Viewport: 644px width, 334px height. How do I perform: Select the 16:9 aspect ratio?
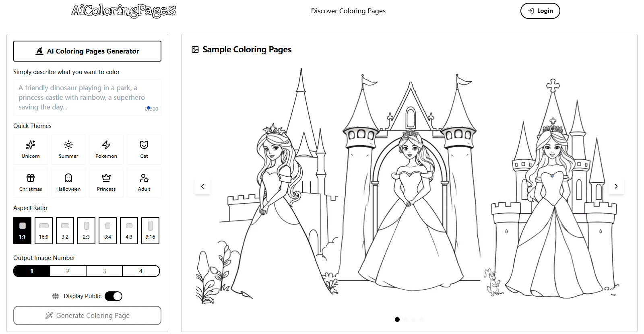pyautogui.click(x=44, y=231)
